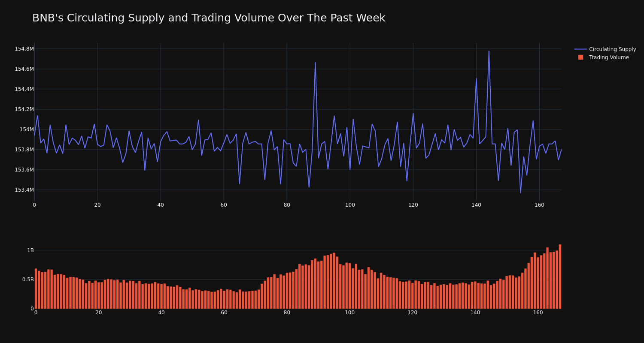This screenshot has width=644, height=343.
Task: Click the 60 x-axis tick of volume chart
Action: [x=224, y=313]
